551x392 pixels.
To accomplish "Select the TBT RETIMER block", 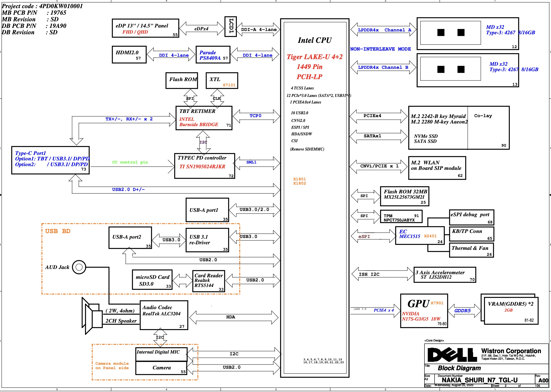I will pyautogui.click(x=204, y=118).
